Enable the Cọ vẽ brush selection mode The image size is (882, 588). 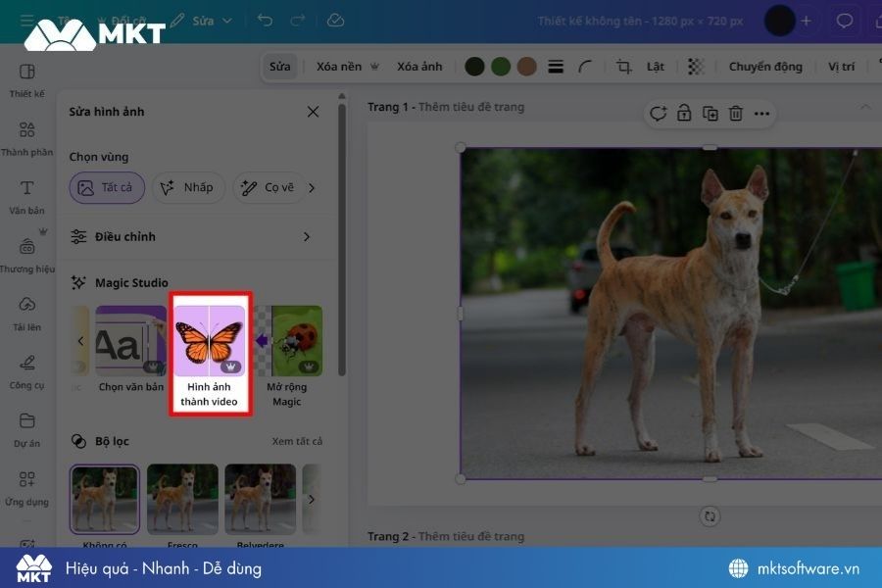click(x=268, y=187)
